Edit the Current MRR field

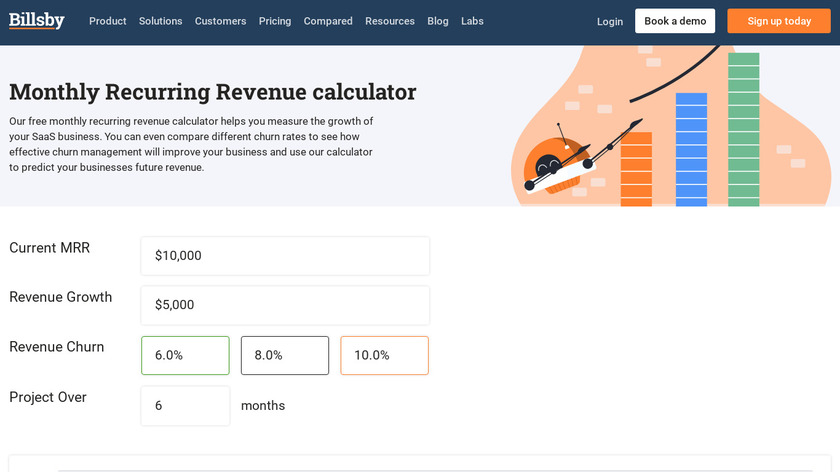coord(285,256)
